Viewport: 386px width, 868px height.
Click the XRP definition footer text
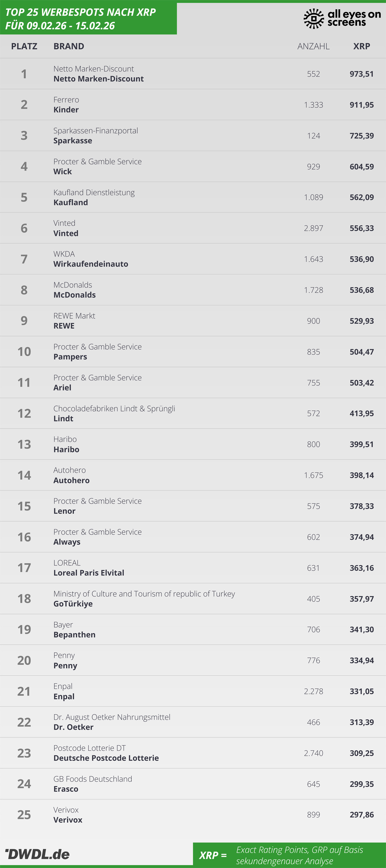pyautogui.click(x=299, y=855)
